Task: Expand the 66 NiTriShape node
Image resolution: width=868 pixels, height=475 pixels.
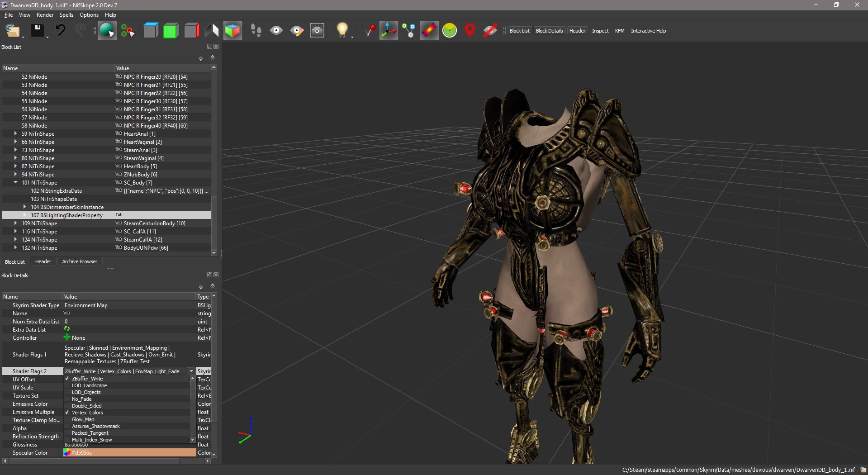Action: 15,142
